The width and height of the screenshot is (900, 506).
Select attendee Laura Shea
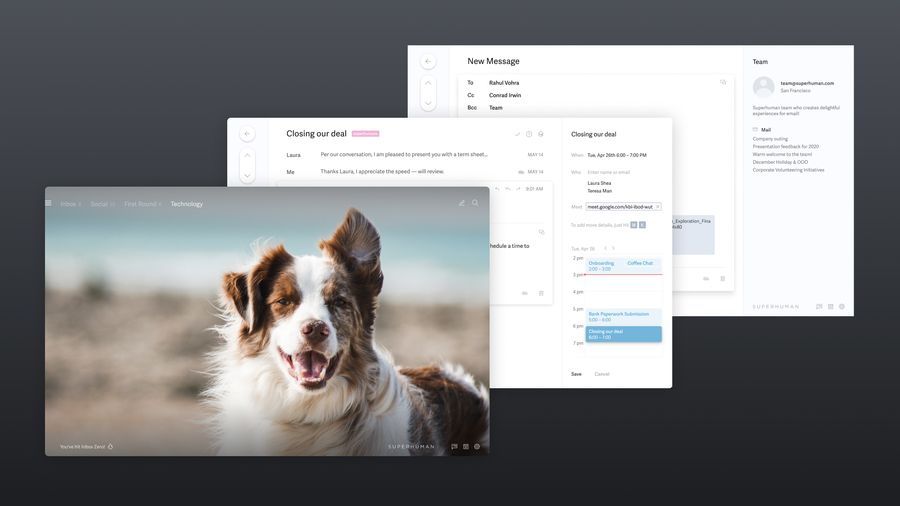[599, 183]
